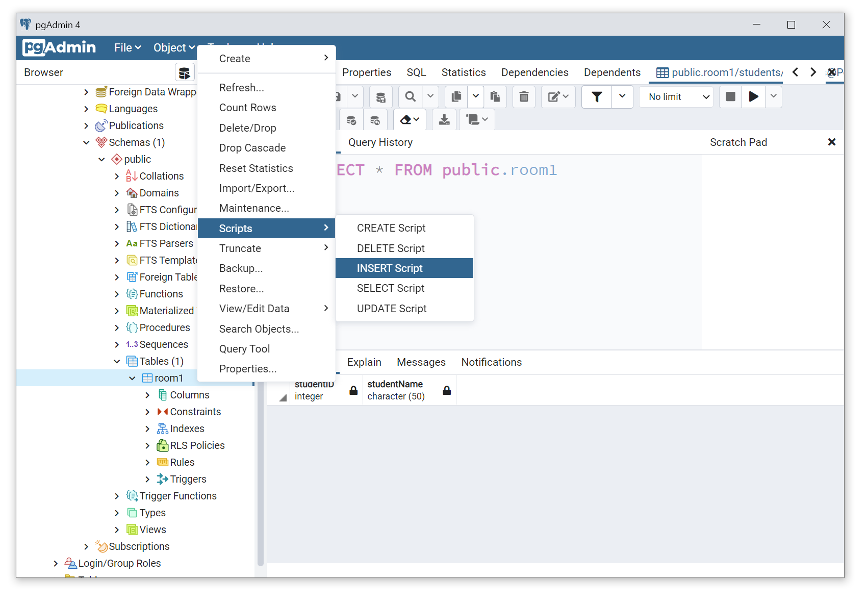Click the Find magnifier icon
Image resolution: width=868 pixels, height=604 pixels.
point(410,97)
